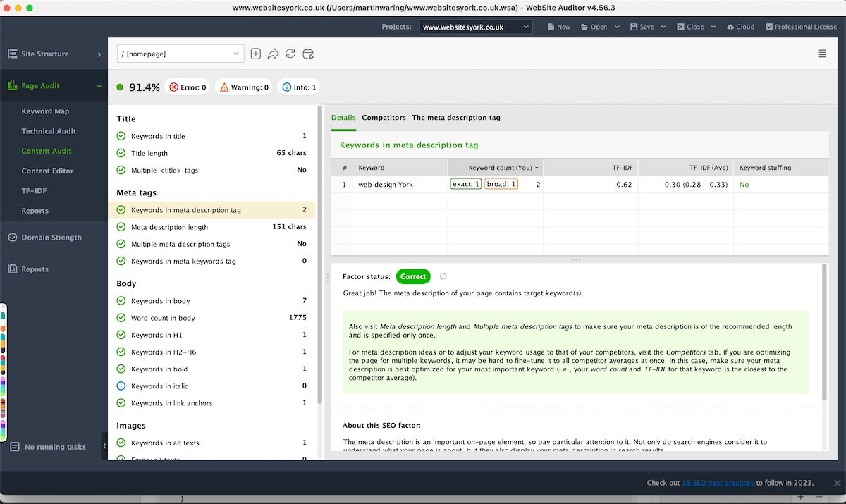Open Technical Audit in sidebar
This screenshot has width=846, height=504.
coord(49,131)
